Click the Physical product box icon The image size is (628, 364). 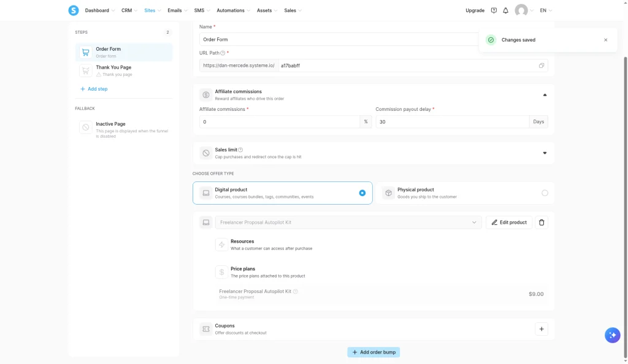388,193
